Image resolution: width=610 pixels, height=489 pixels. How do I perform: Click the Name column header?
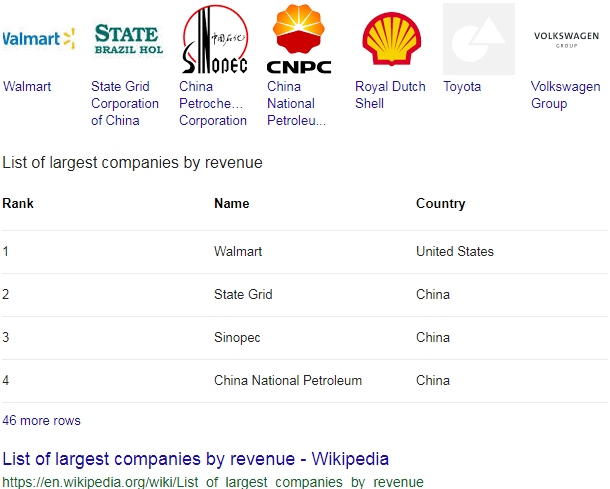pos(232,203)
